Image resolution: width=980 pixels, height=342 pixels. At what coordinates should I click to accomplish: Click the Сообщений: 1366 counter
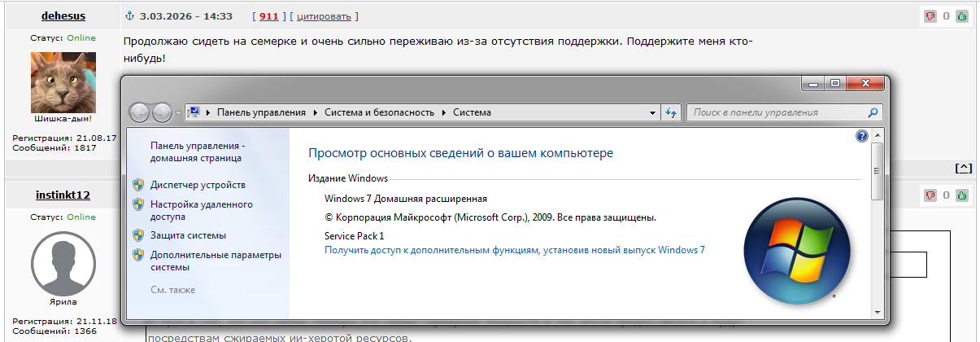click(54, 331)
